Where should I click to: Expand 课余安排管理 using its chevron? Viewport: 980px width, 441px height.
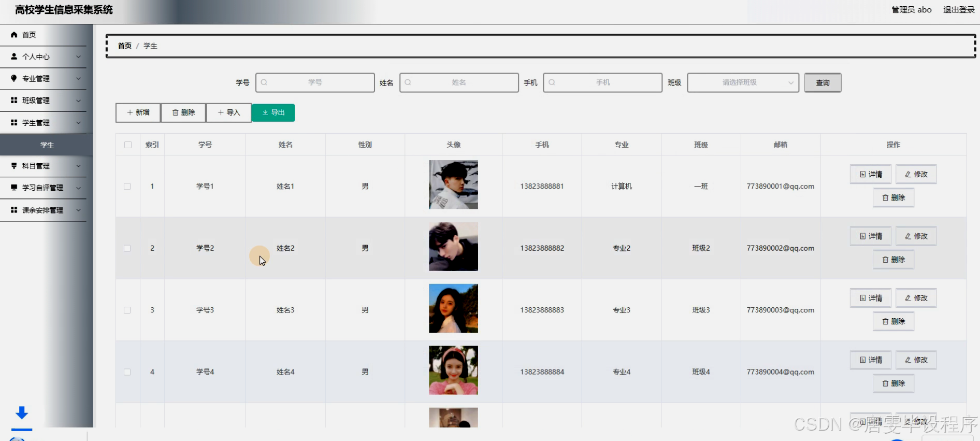79,210
